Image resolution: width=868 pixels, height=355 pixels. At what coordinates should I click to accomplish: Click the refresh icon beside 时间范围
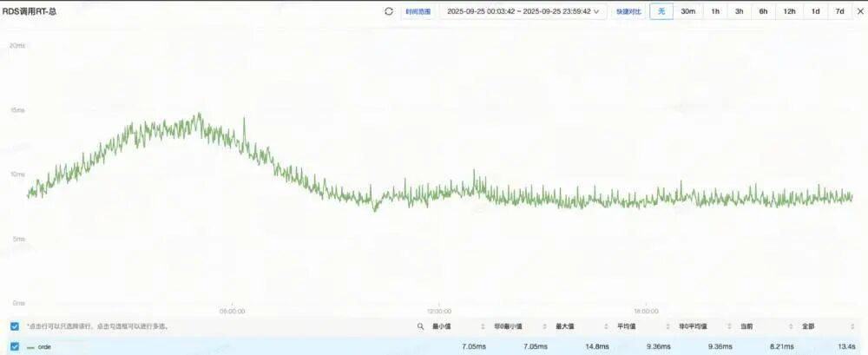click(389, 11)
